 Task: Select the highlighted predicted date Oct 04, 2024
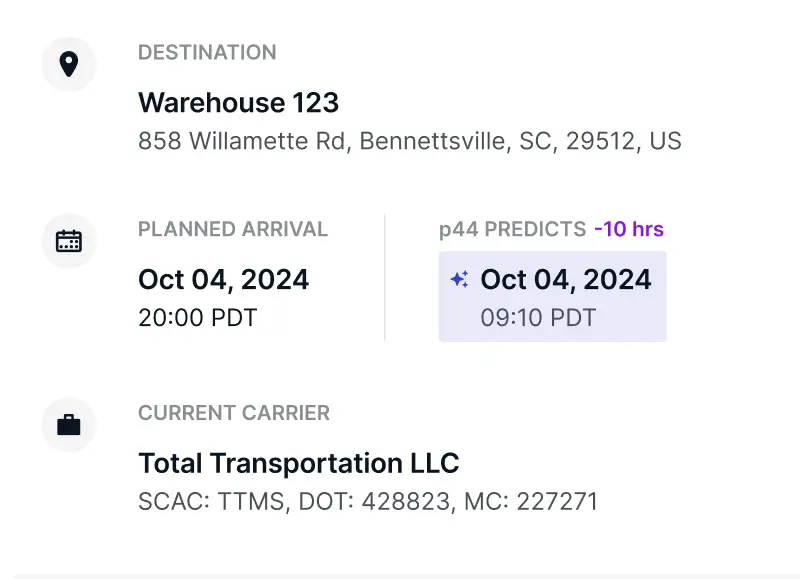(x=566, y=279)
